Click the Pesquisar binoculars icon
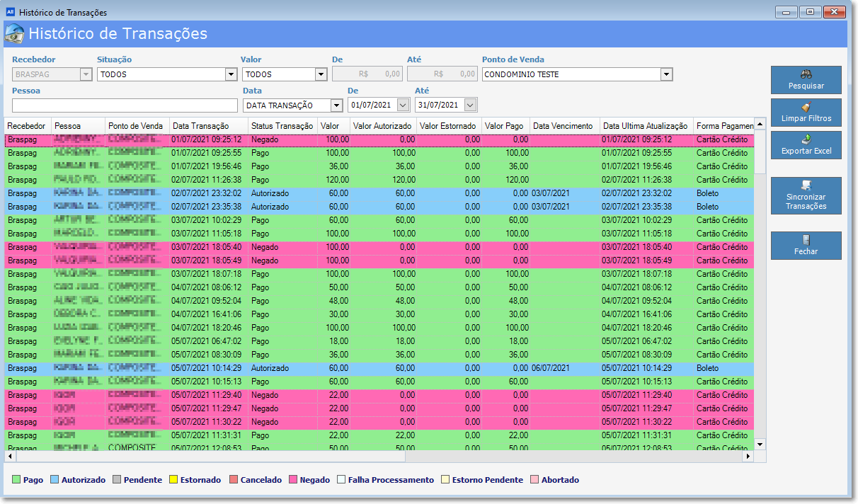 (x=806, y=74)
